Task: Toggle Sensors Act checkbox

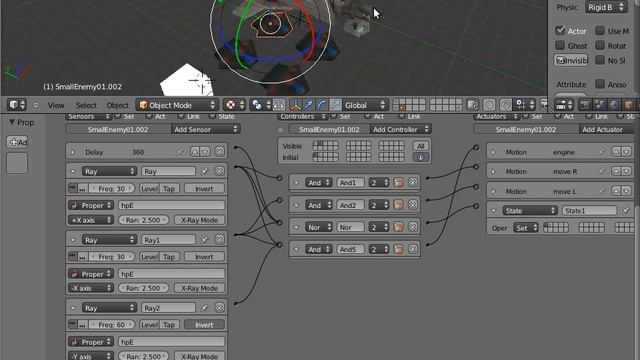Action: pyautogui.click(x=149, y=116)
